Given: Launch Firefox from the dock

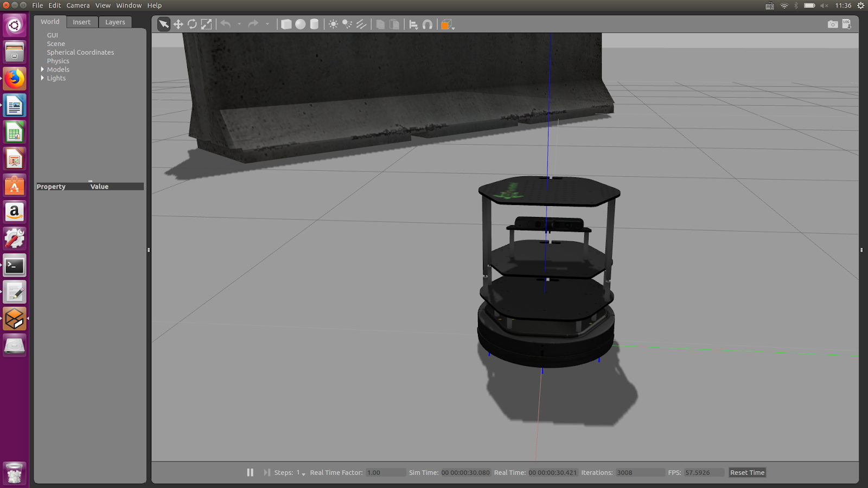Looking at the screenshot, I should (15, 79).
